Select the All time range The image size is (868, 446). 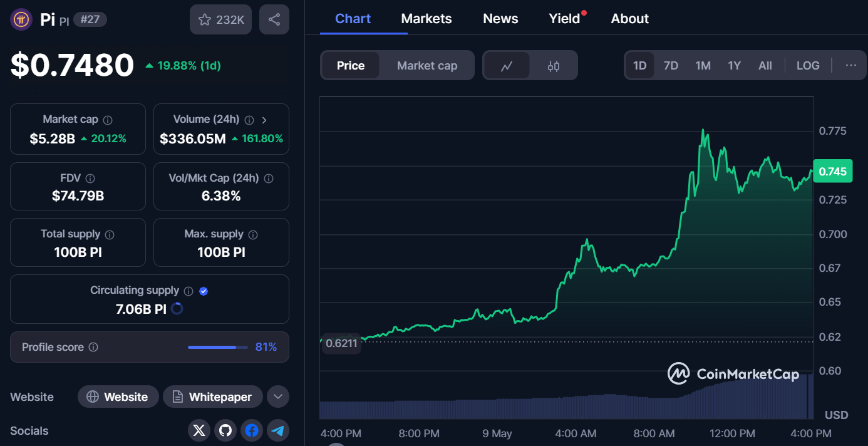765,66
